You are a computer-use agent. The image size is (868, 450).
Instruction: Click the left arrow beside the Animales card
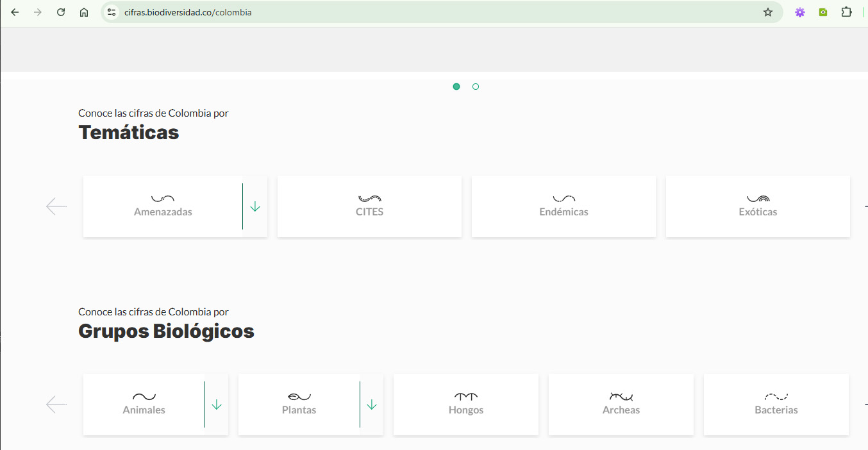[x=56, y=404]
